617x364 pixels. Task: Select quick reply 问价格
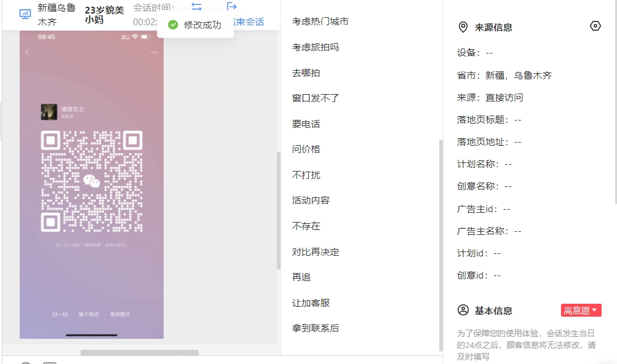pos(306,149)
